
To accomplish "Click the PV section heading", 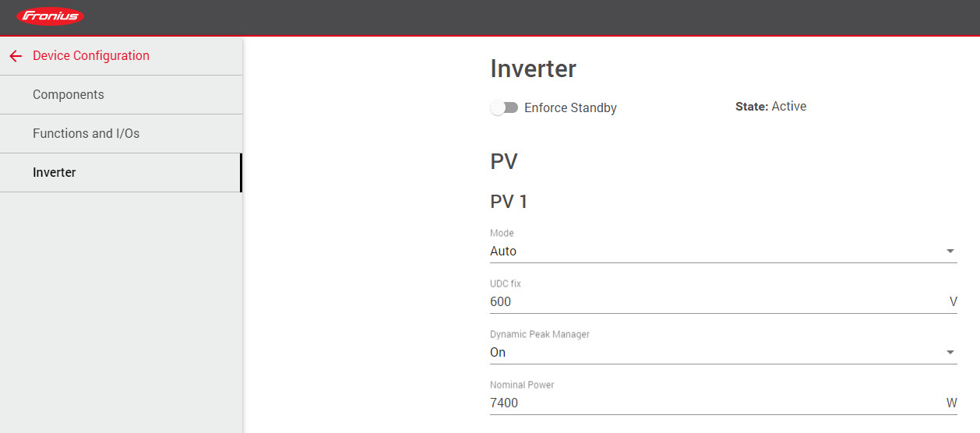I will (504, 162).
